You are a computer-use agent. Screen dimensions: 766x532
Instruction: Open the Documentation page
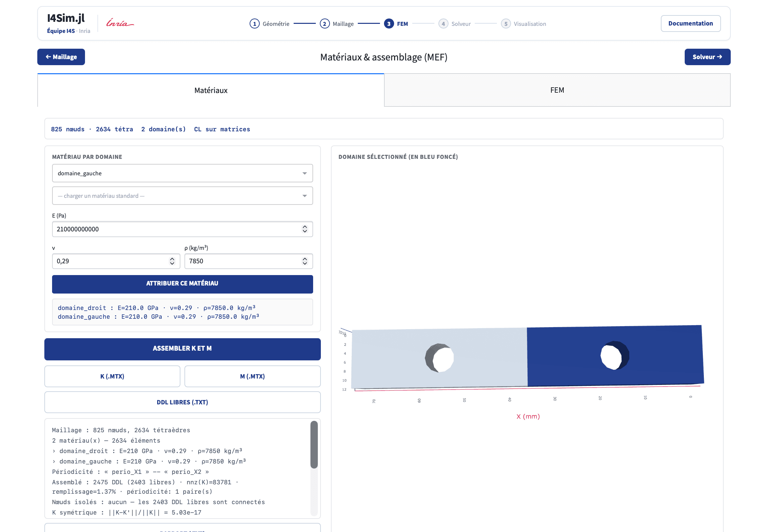pyautogui.click(x=690, y=24)
